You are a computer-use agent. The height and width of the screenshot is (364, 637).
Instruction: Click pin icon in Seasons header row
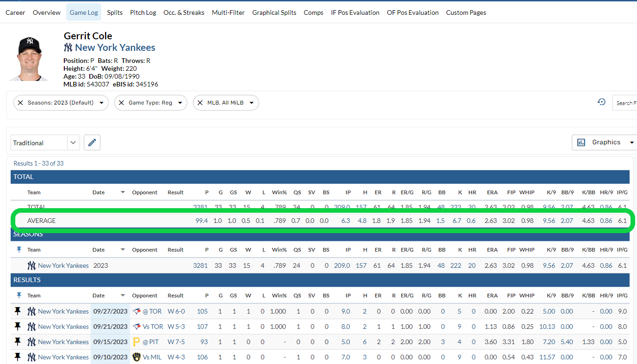[x=19, y=250]
